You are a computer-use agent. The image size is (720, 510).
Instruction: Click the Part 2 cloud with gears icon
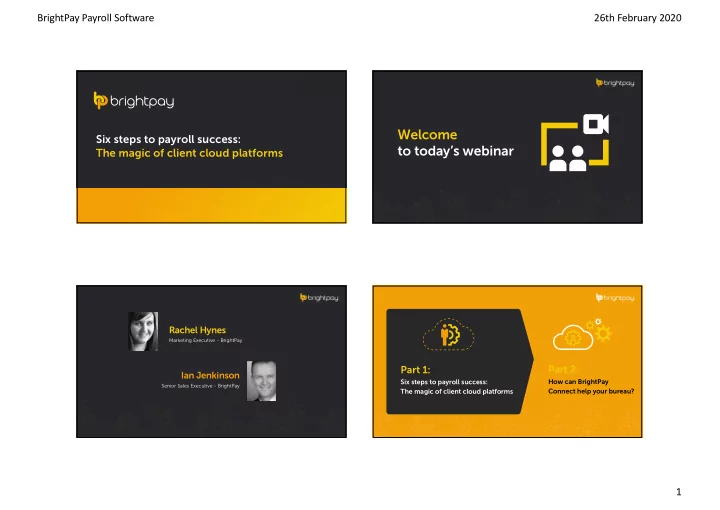coord(582,334)
